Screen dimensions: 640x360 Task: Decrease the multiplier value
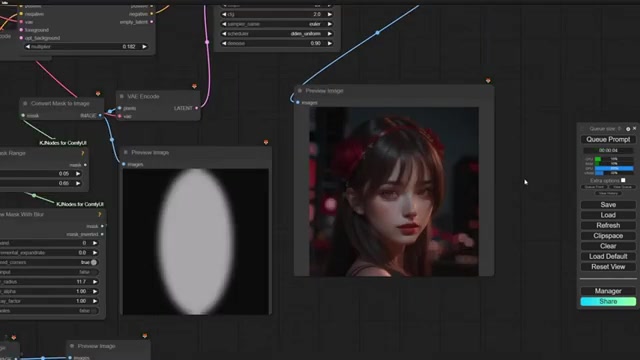coord(28,47)
